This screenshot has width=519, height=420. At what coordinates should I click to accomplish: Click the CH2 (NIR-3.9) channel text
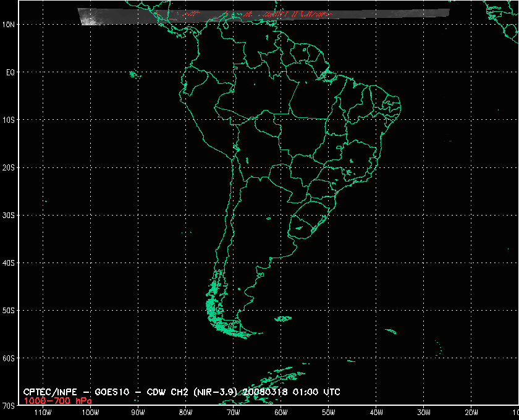click(x=205, y=392)
